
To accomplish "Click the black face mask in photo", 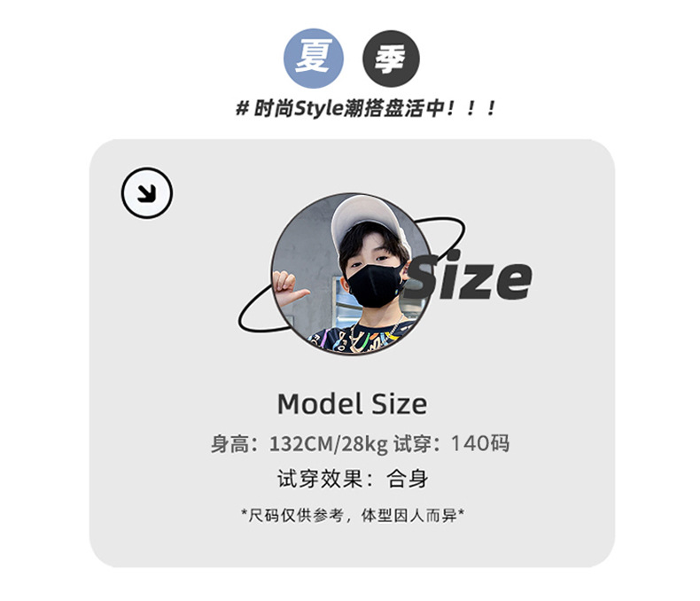I will [376, 285].
